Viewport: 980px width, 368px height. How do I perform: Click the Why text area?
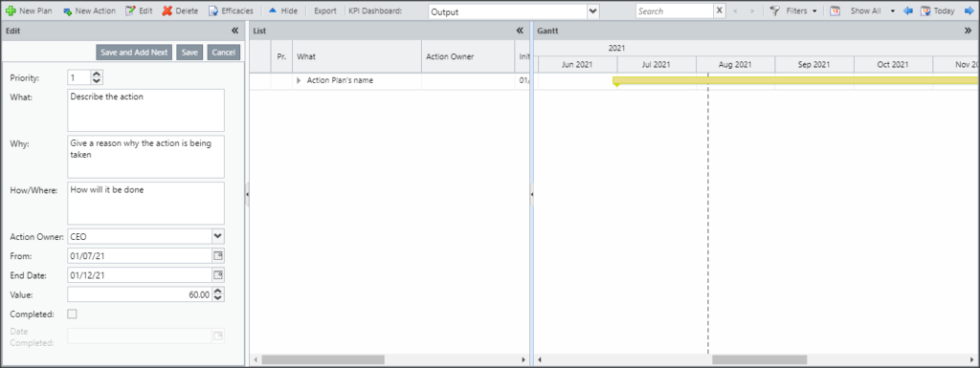pos(145,157)
